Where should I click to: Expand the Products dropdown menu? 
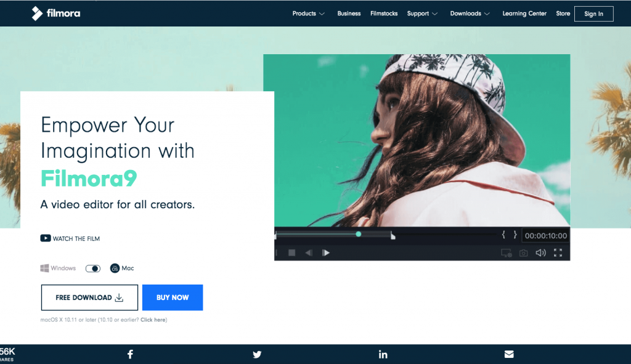click(308, 14)
